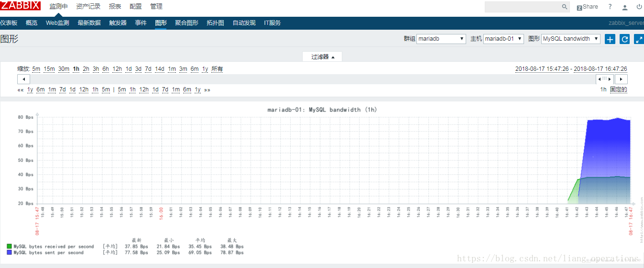Click green swatch for bytes received legend
This screenshot has width=644, height=268.
9,246
